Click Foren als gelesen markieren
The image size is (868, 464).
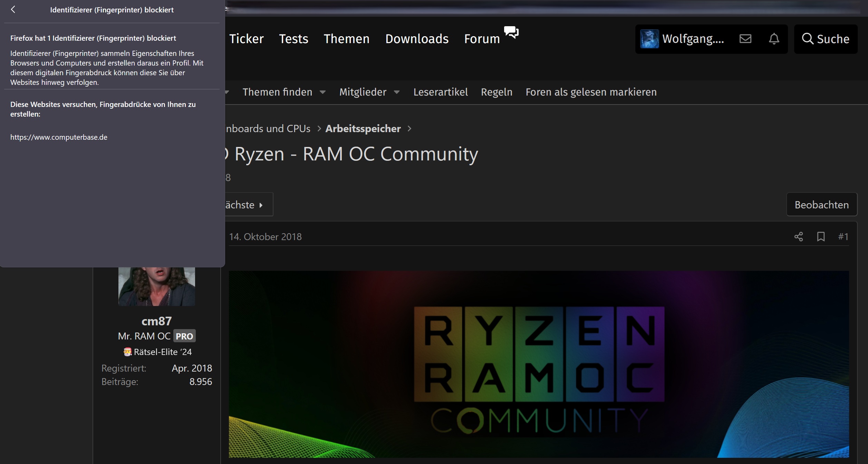[591, 92]
